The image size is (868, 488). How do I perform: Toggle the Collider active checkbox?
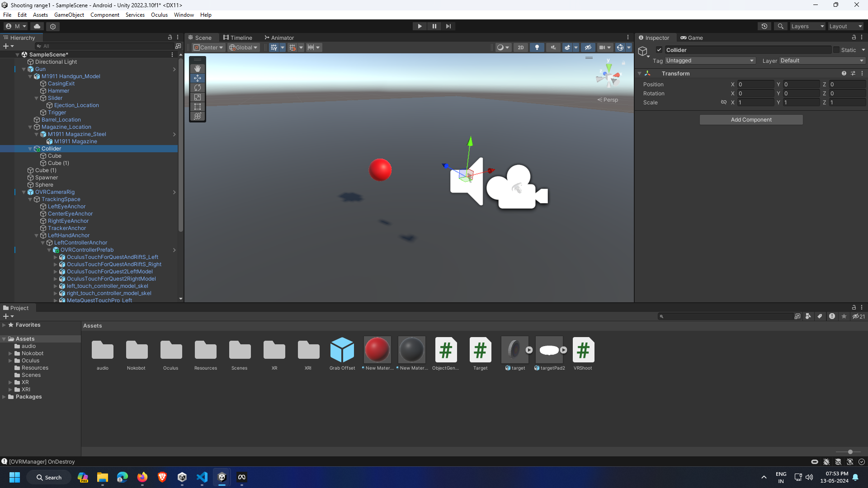[x=659, y=50]
